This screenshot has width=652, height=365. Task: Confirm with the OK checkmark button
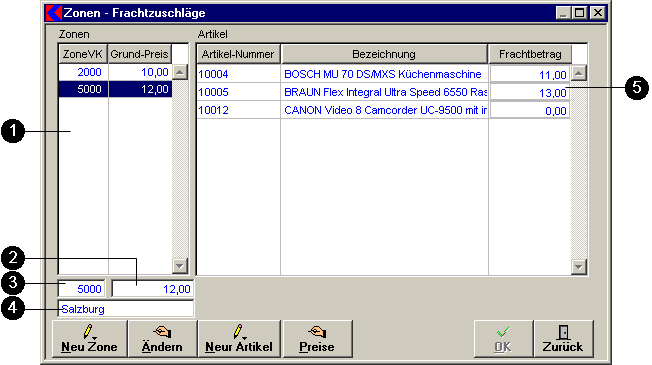503,339
